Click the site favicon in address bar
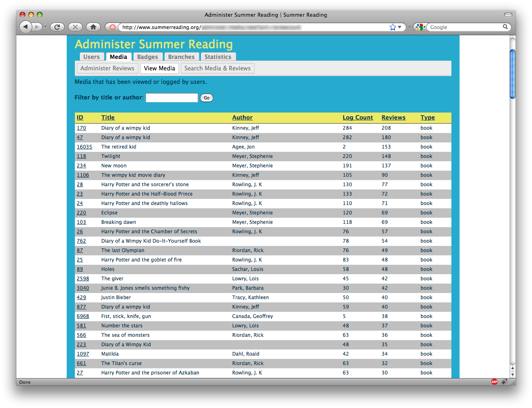Image resolution: width=532 pixels, height=408 pixels. [113, 27]
